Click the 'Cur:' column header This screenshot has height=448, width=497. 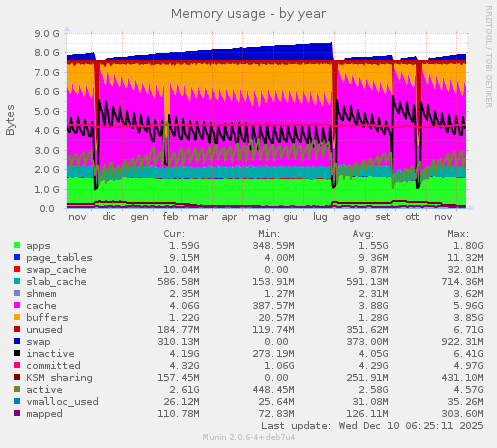[174, 234]
